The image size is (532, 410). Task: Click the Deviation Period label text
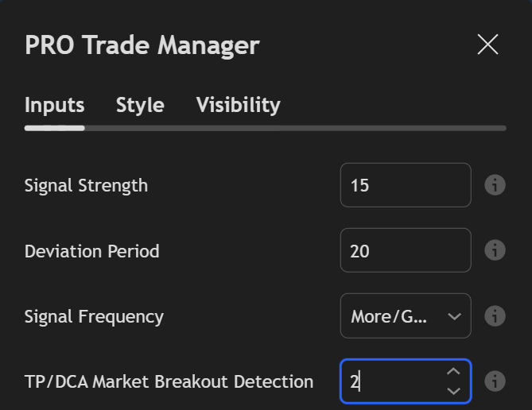(91, 251)
